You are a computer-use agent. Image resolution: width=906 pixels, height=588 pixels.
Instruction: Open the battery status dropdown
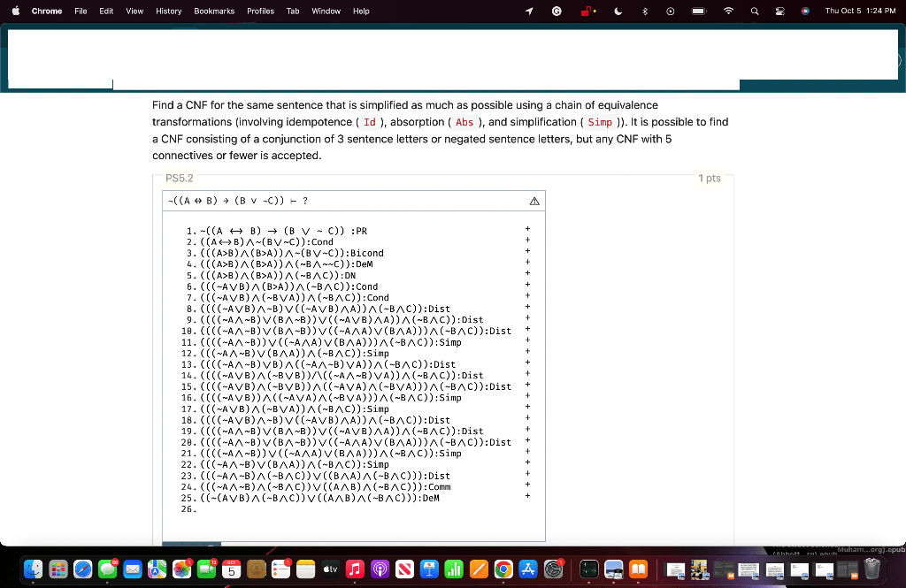point(697,11)
